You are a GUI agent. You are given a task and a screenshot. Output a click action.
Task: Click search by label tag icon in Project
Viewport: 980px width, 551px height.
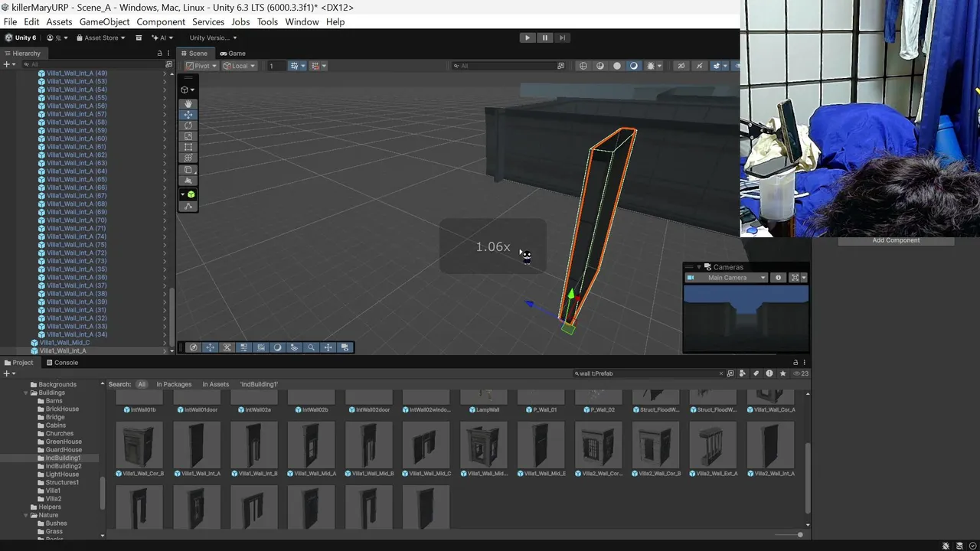point(756,373)
